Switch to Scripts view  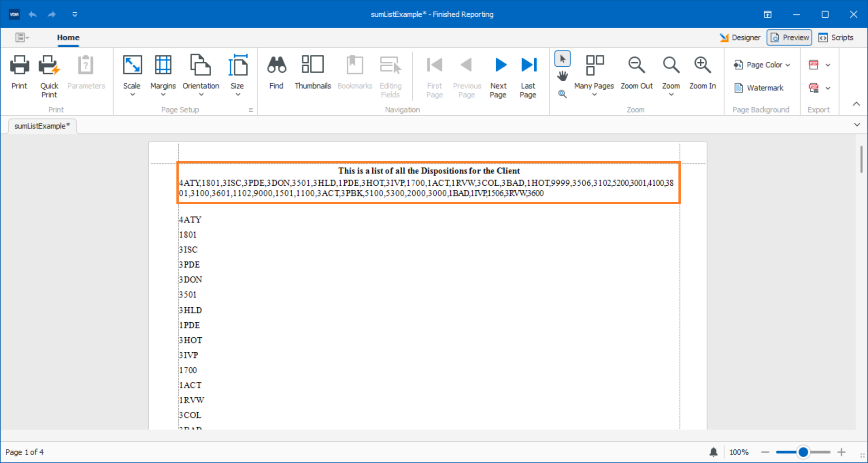coord(836,38)
